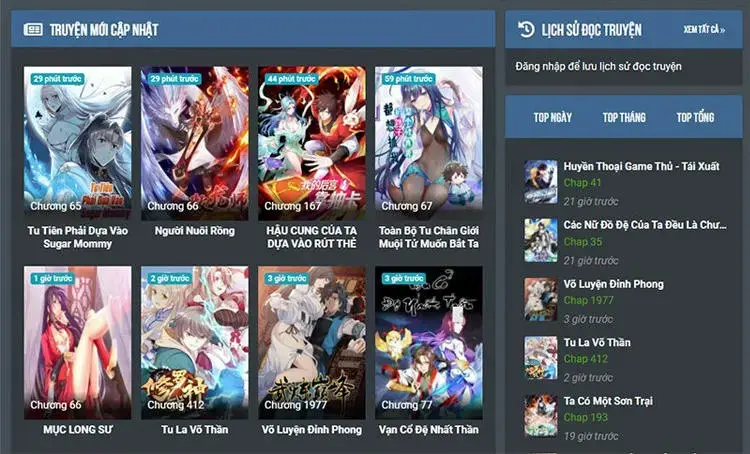Click small ranking thumbnail of Tu La Võ Thần

(x=540, y=358)
